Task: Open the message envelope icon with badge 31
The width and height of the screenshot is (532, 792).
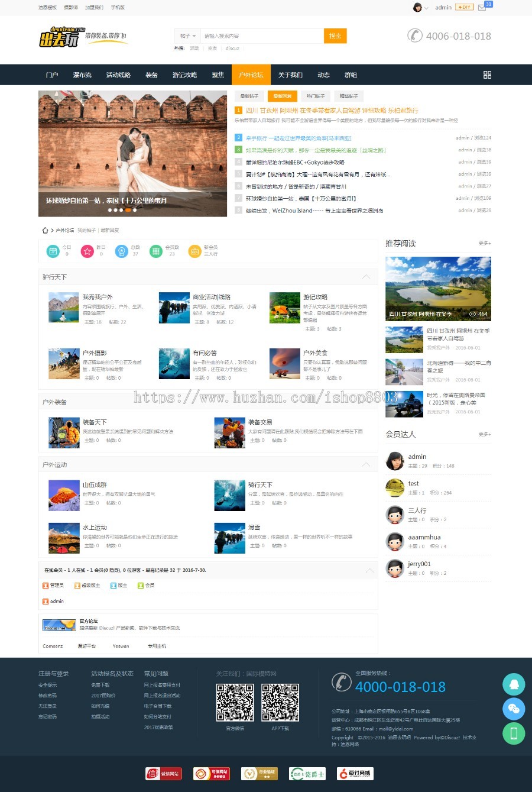Action: tap(482, 8)
